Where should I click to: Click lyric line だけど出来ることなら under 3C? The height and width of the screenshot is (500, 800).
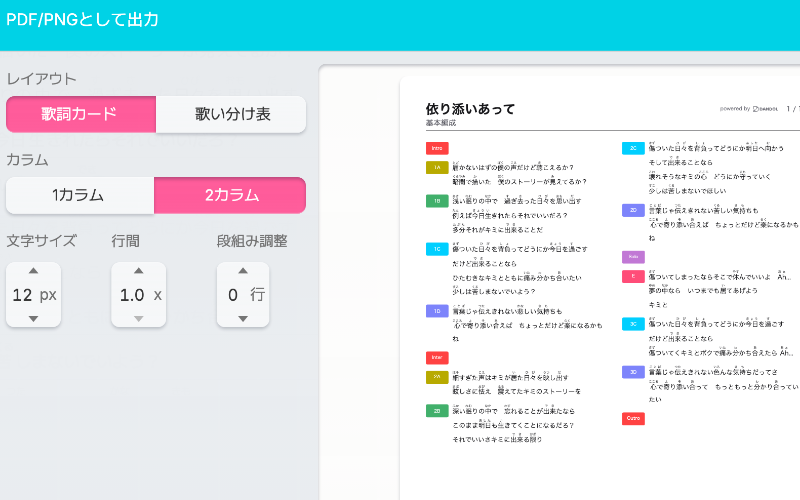[681, 338]
